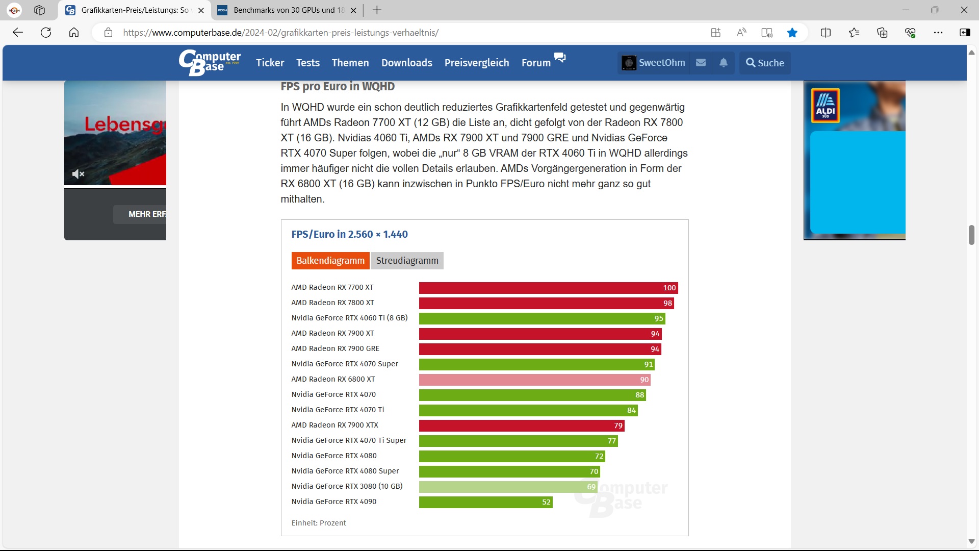This screenshot has height=551, width=980.
Task: Open the forum speech bubble icon
Action: 560,58
